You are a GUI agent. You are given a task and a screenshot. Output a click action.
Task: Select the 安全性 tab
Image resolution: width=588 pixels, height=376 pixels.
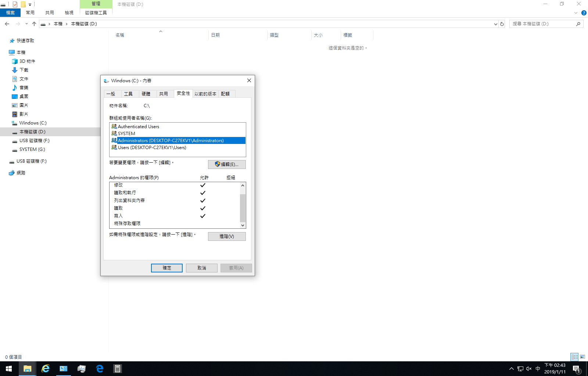click(x=183, y=93)
